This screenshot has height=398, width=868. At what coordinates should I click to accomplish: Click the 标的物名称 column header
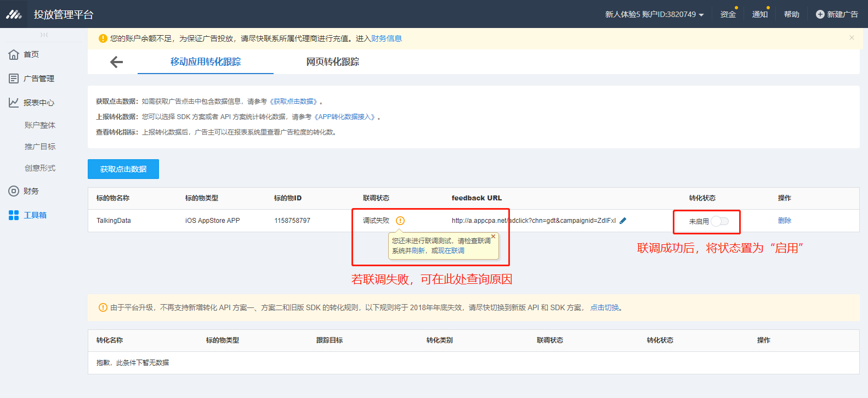pyautogui.click(x=113, y=198)
